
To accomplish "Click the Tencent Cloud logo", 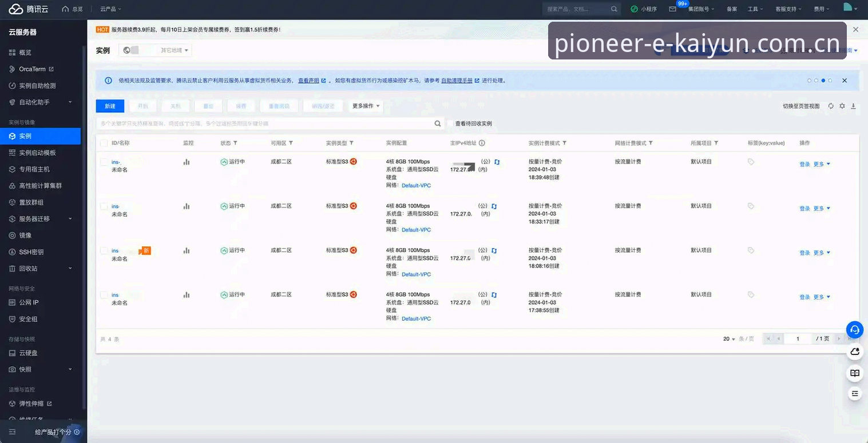I will (x=28, y=9).
